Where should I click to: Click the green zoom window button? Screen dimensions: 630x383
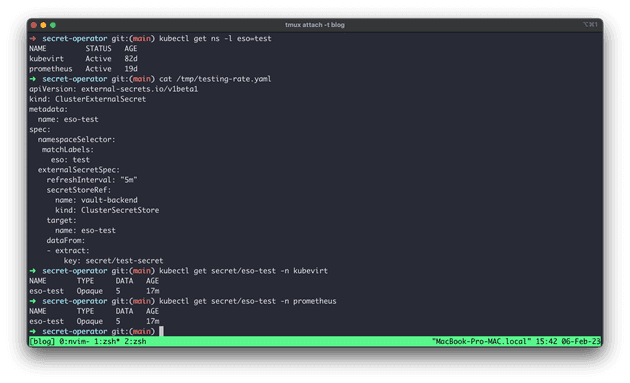(x=53, y=25)
